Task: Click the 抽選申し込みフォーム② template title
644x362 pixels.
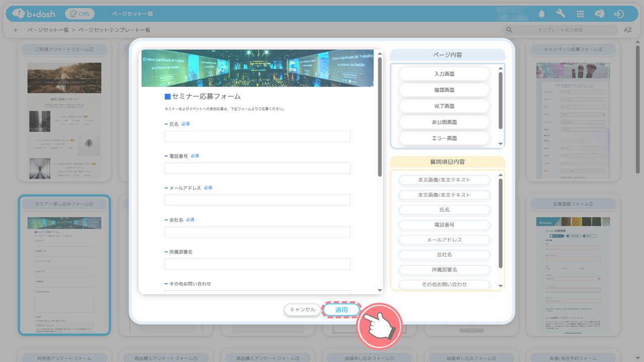Action: (471, 358)
